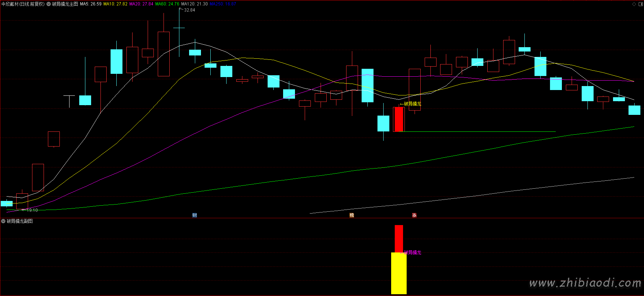Click the 中欣氟材 (日线 前复权) chart title
Image resolution: width=644 pixels, height=296 pixels.
pos(23,4)
